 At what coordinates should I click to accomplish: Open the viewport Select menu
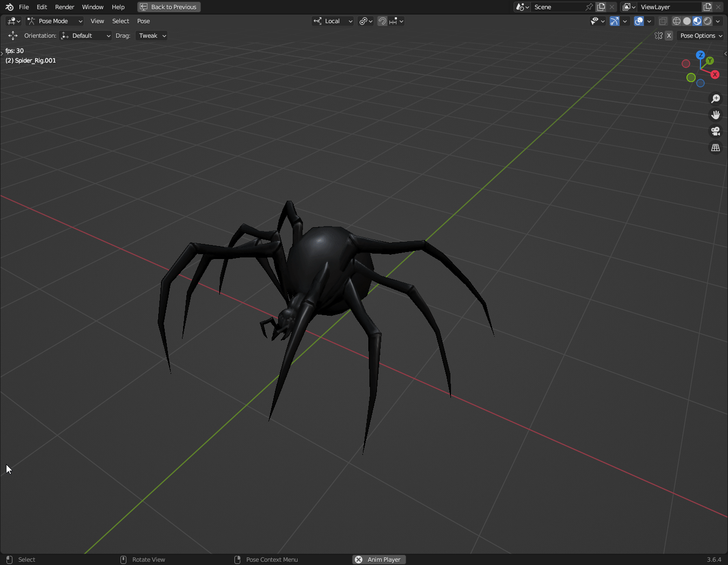coord(120,21)
